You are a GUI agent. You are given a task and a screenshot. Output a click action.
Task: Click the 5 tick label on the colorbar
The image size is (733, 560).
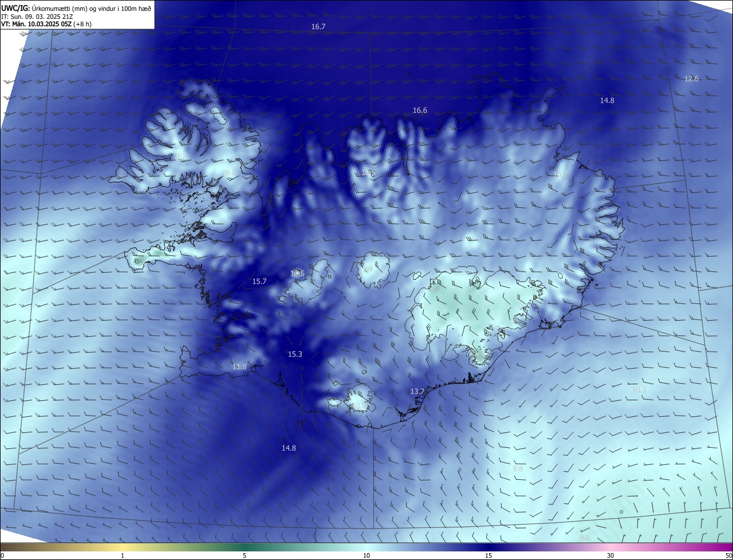245,555
